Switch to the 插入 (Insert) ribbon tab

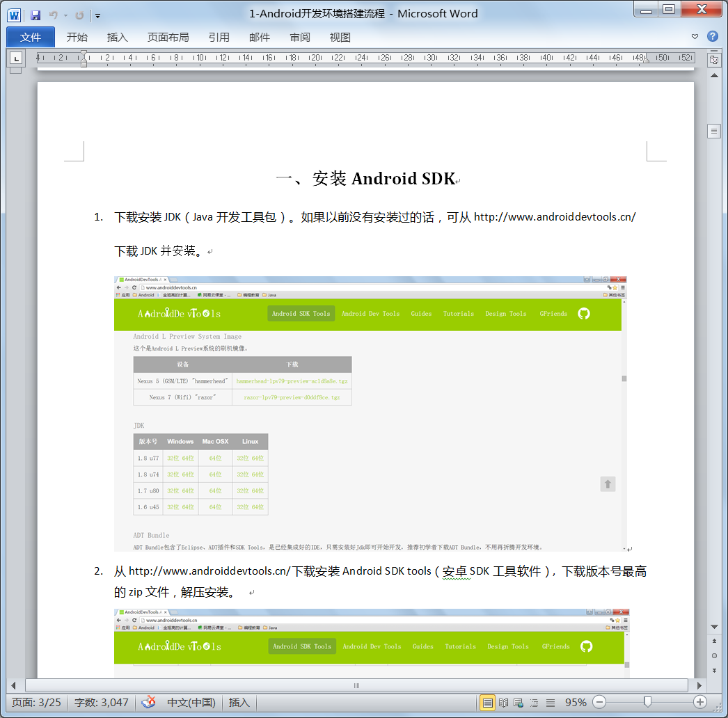coord(117,37)
